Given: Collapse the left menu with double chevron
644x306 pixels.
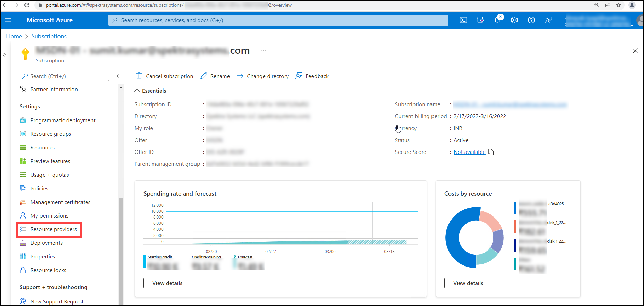Looking at the screenshot, I should [x=117, y=76].
